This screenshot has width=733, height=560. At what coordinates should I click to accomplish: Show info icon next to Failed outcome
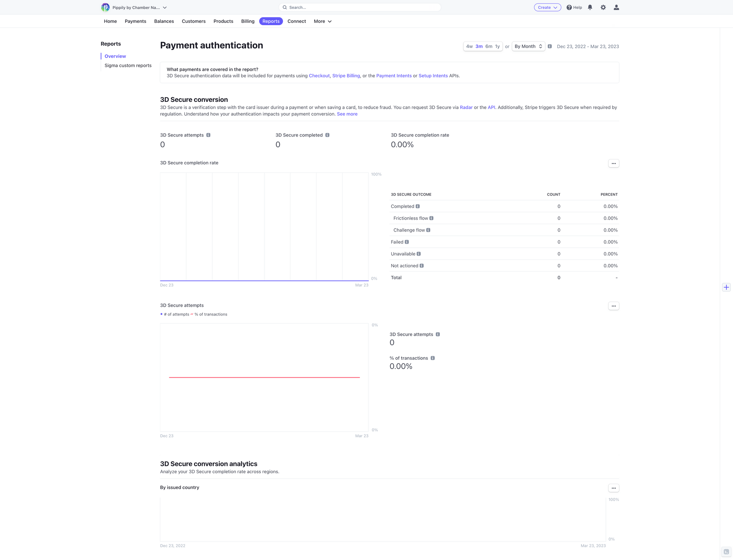407,242
